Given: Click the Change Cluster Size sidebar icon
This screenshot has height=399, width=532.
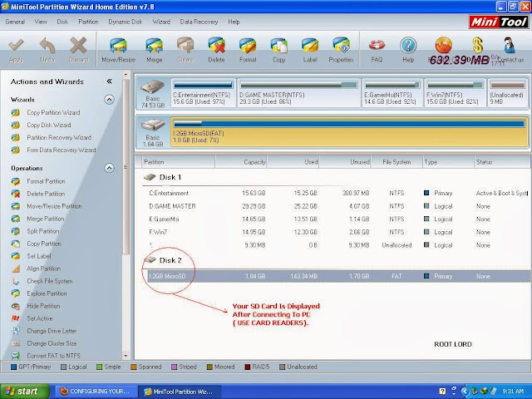Looking at the screenshot, I should pos(16,343).
